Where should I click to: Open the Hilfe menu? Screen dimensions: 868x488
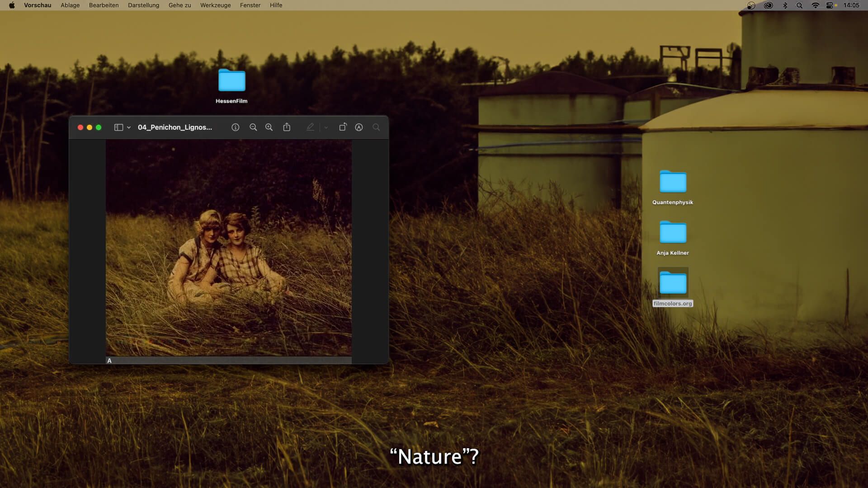[x=276, y=5]
